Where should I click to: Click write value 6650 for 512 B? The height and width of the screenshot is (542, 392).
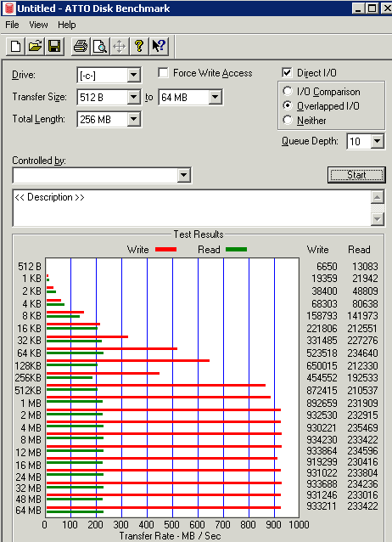327,267
